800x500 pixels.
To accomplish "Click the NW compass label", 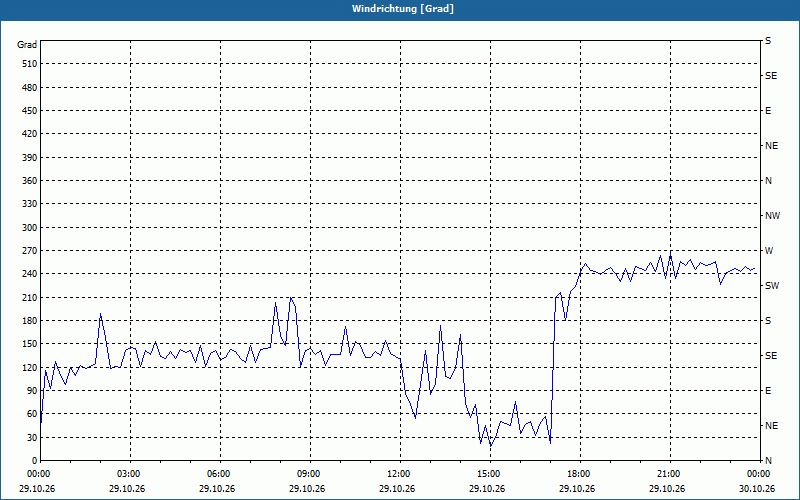I will 772,216.
